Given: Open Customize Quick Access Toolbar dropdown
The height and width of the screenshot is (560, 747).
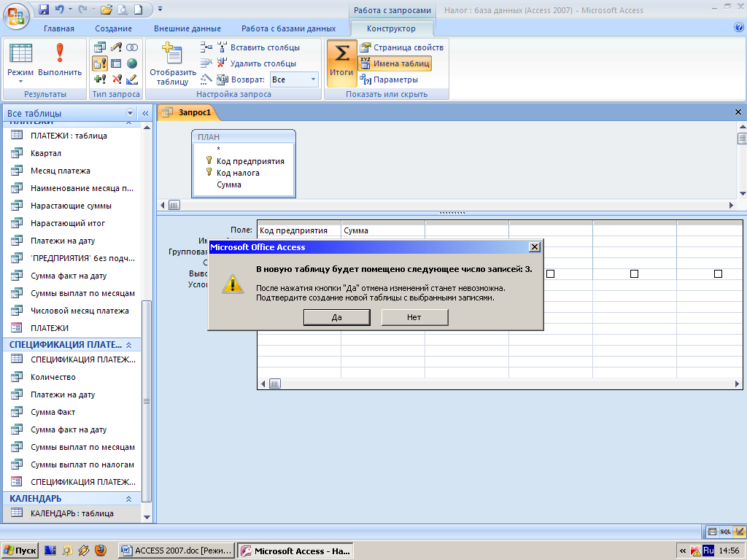Looking at the screenshot, I should (160, 9).
